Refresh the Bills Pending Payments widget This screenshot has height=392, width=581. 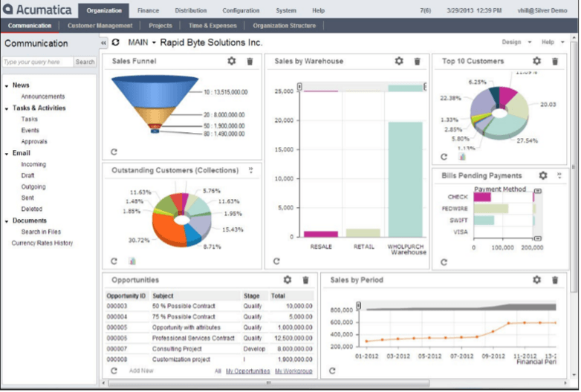[x=444, y=262]
